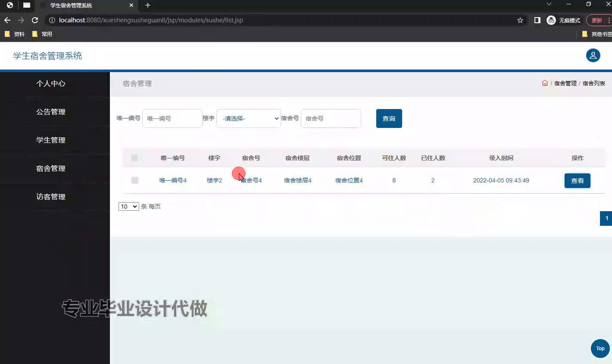The image size is (612, 364).
Task: Click the 已住人数 value 2
Action: (x=433, y=180)
